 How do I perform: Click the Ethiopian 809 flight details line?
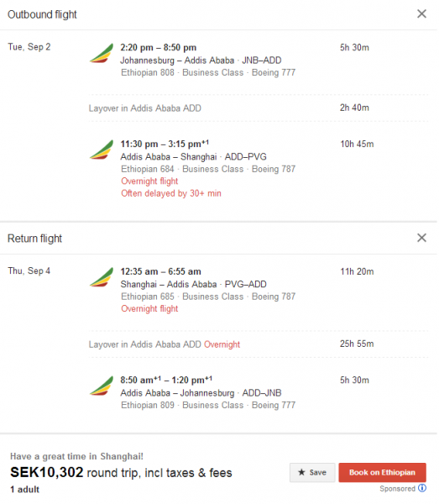coord(208,406)
